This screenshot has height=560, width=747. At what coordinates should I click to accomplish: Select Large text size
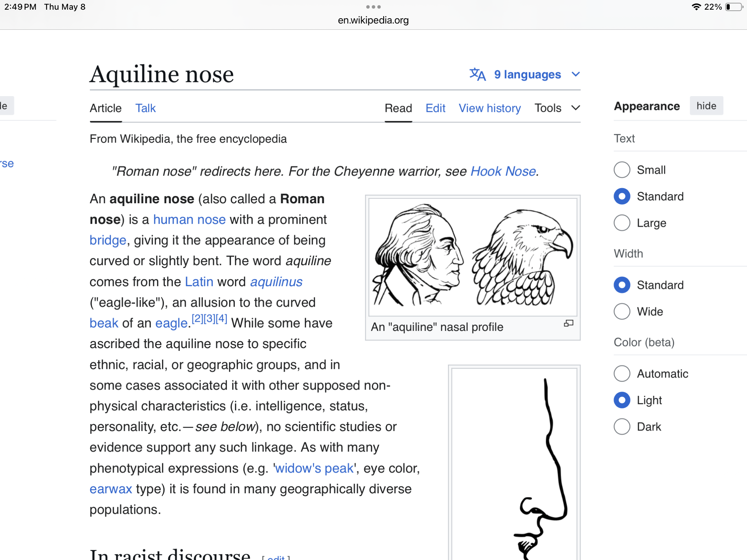point(622,223)
